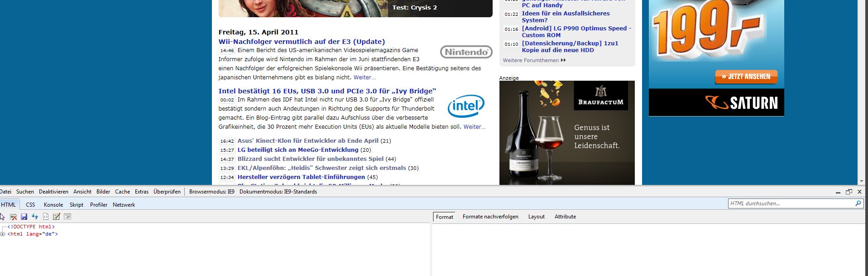This screenshot has width=868, height=276.
Task: Open the Cache menu
Action: (122, 192)
